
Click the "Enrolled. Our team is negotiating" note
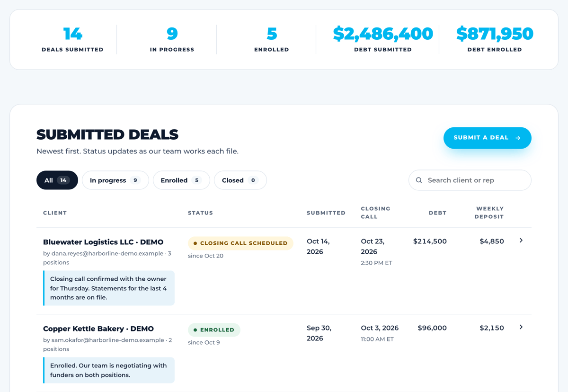[x=109, y=370]
